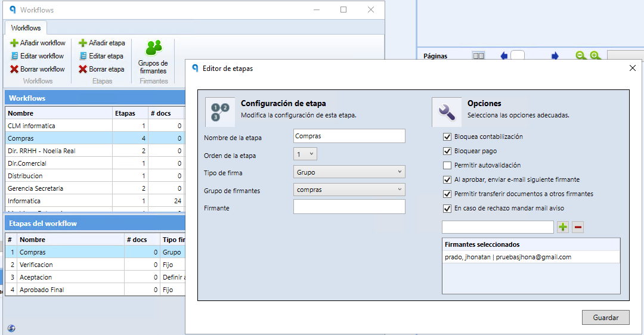Image resolution: width=644 pixels, height=335 pixels.
Task: Click the page number box in Páginas bar
Action: coord(518,55)
